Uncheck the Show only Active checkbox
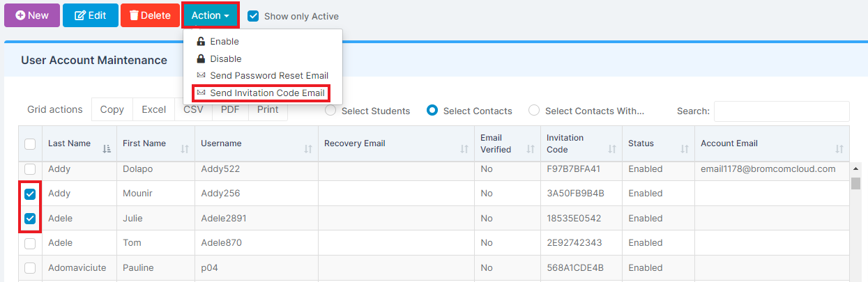Image resolution: width=868 pixels, height=282 pixels. (253, 16)
